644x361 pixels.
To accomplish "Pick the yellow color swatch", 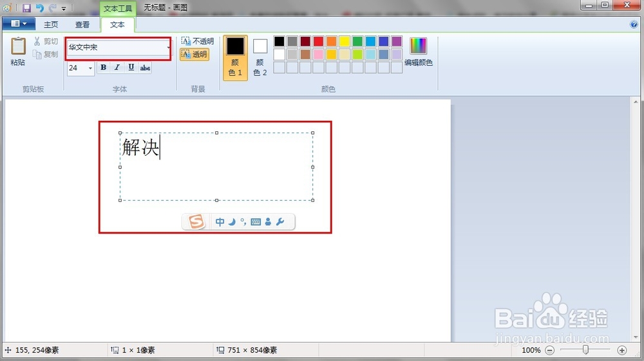I will coord(345,41).
